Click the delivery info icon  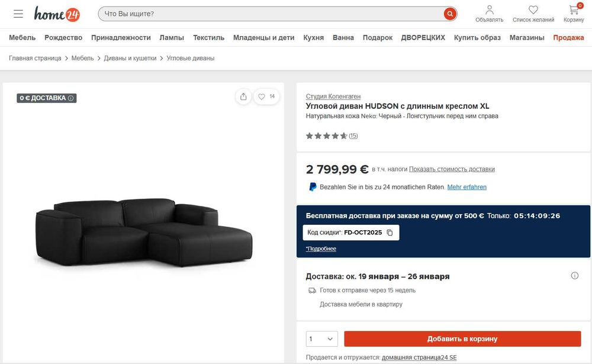tap(574, 276)
